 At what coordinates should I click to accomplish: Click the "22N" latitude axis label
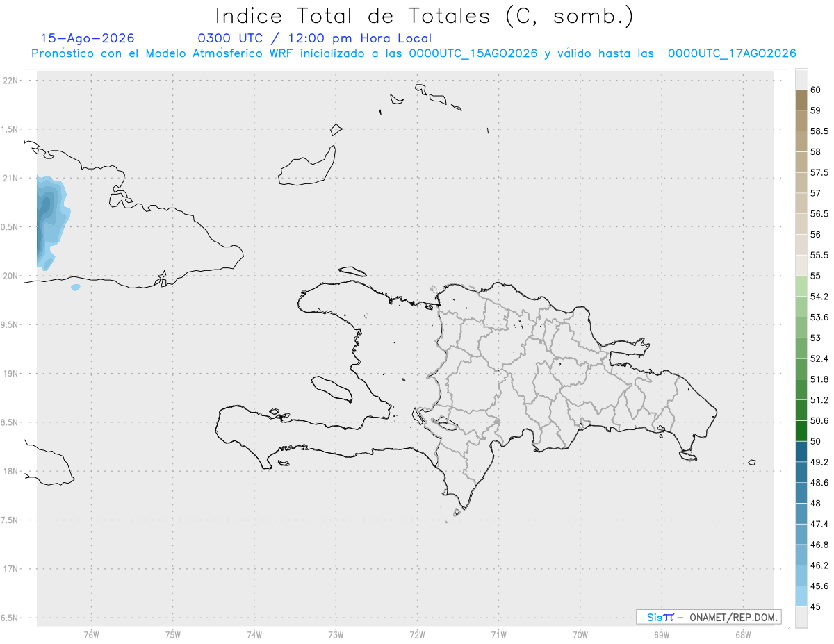[x=12, y=81]
